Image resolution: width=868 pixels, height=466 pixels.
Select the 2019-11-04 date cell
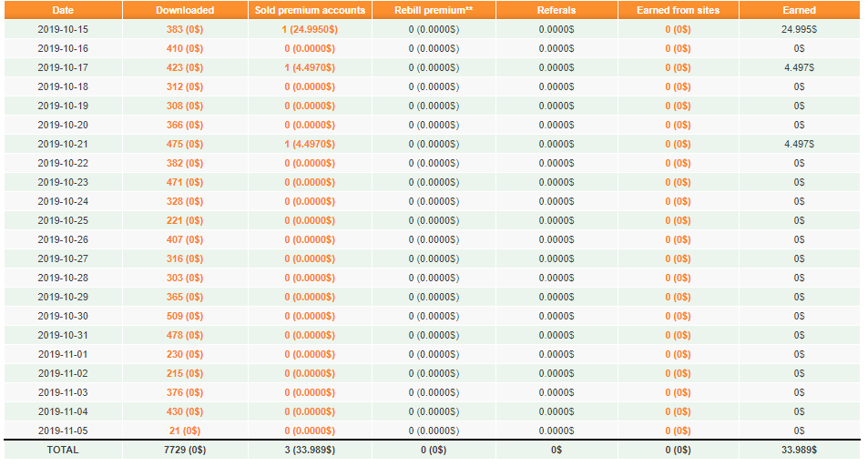click(x=63, y=411)
